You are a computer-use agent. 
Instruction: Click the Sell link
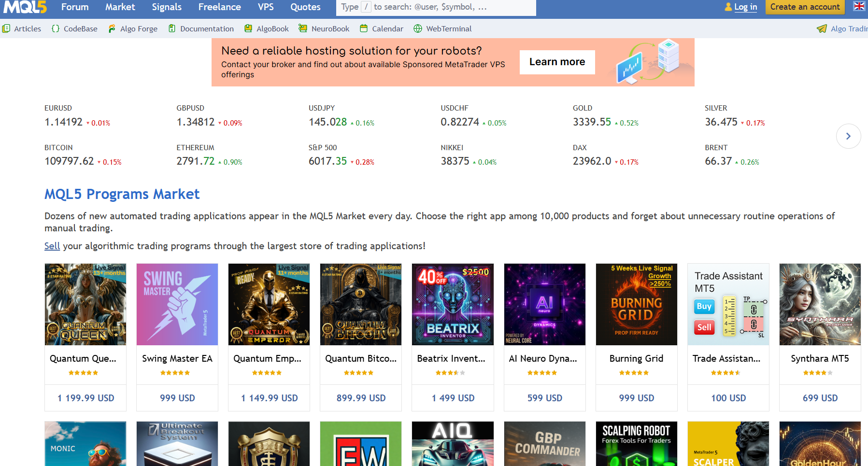click(x=52, y=246)
